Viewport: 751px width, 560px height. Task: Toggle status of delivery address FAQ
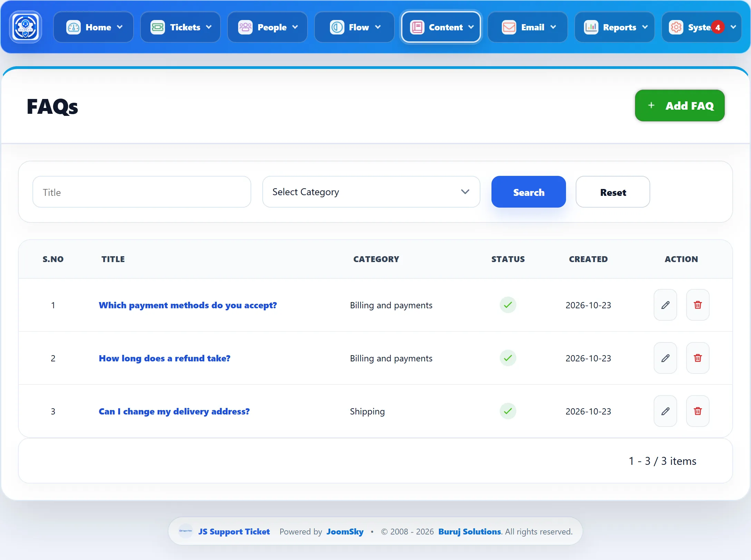coord(508,411)
